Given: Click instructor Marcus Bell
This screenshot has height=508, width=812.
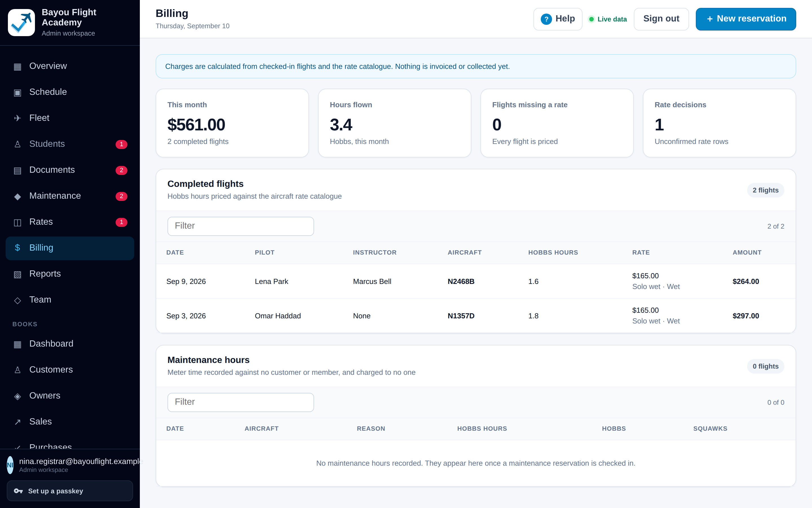Looking at the screenshot, I should (x=372, y=282).
